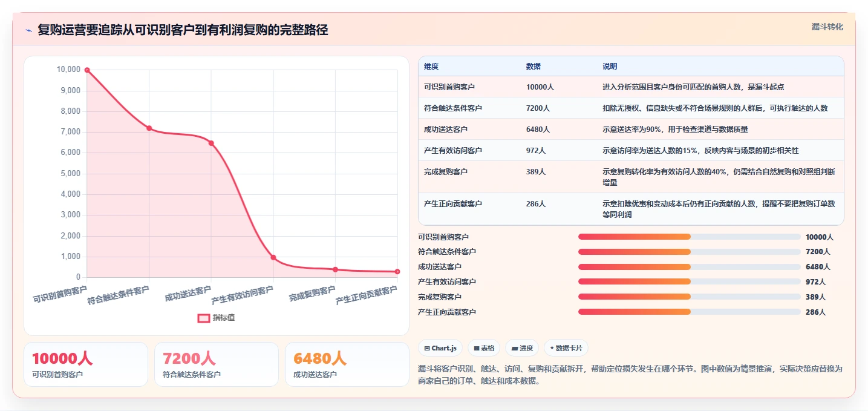Click the 10000人 table cell
Viewport: 868px width, 411px height.
540,87
